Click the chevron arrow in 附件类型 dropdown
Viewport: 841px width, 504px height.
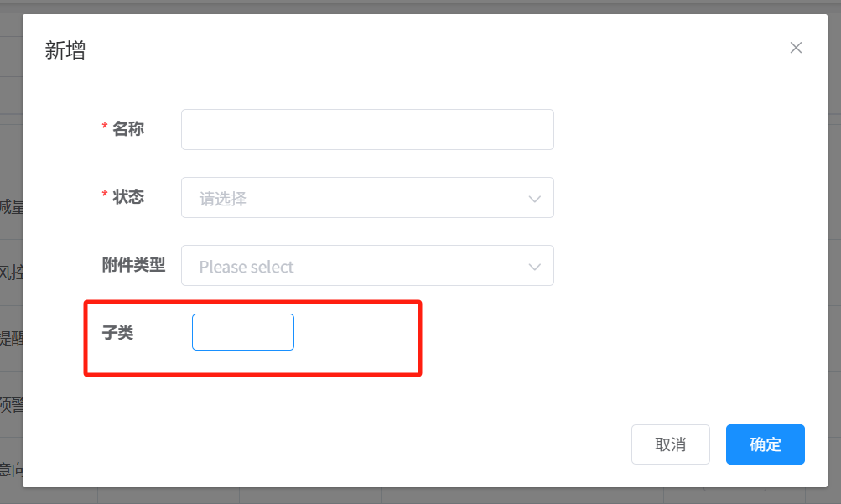tap(535, 267)
